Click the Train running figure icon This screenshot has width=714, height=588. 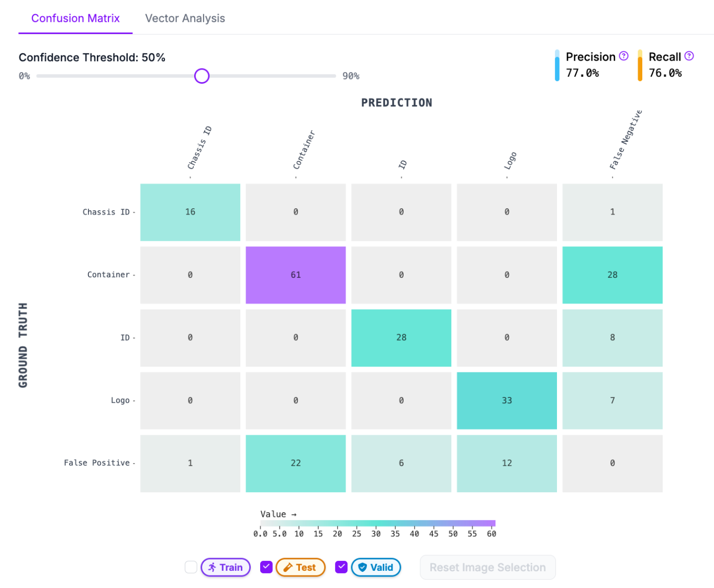point(212,568)
